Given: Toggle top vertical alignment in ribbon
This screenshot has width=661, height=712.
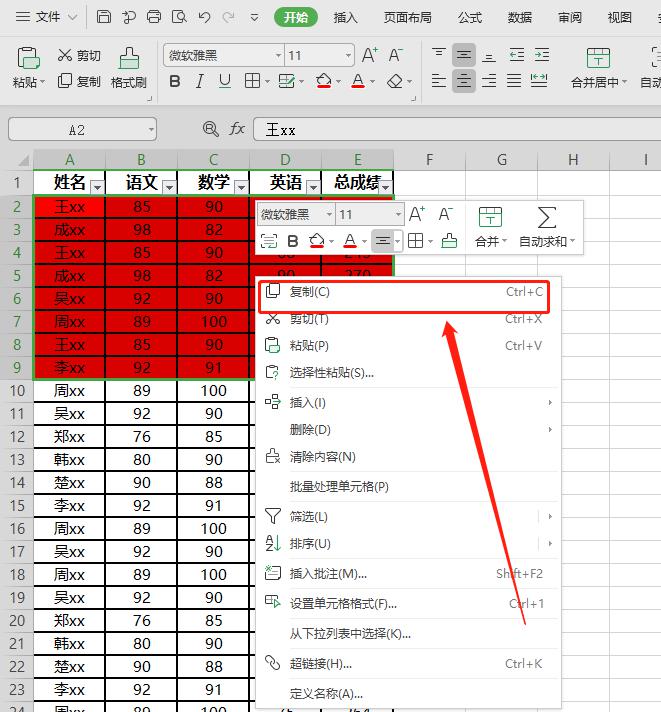Looking at the screenshot, I should 439,55.
